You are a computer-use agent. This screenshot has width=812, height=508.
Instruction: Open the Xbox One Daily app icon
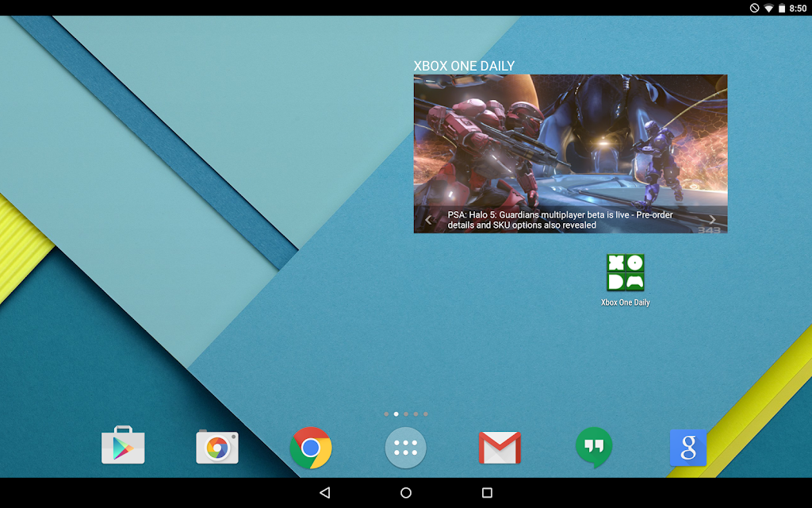point(626,272)
